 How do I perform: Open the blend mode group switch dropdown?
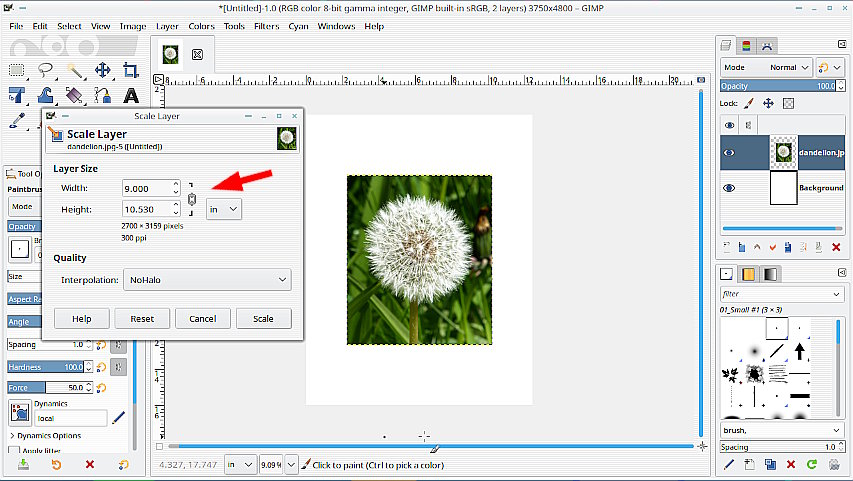pos(830,67)
